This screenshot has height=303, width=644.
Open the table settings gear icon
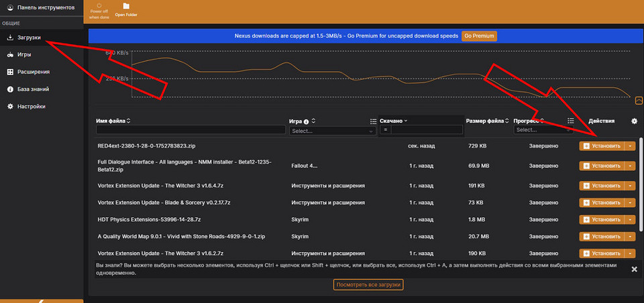click(634, 121)
